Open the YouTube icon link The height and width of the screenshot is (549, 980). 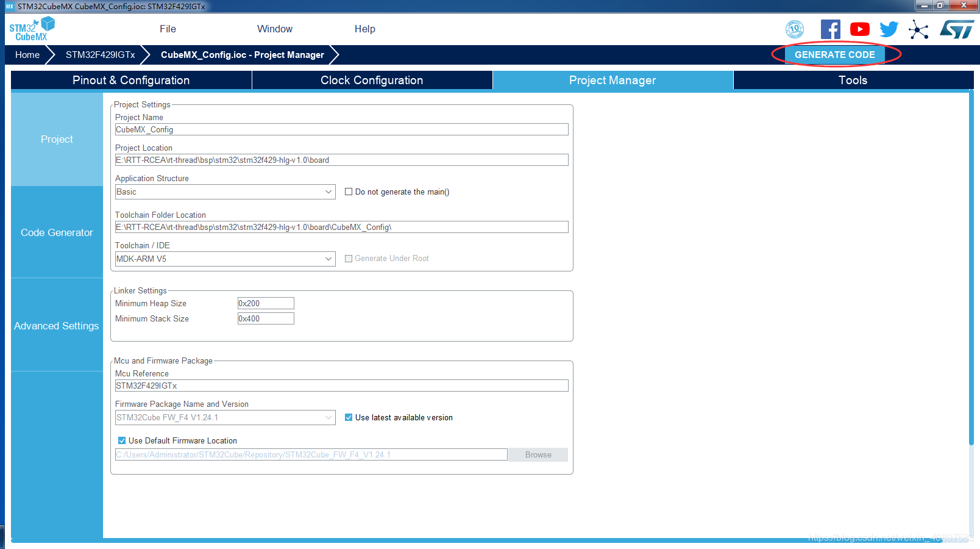click(x=860, y=29)
